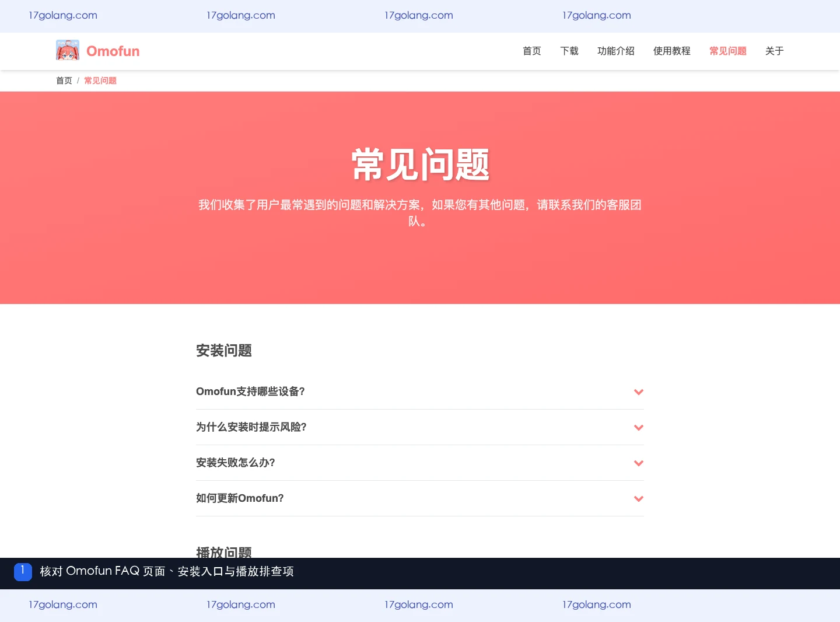Select the 使用教程 navigation item
This screenshot has height=622, width=840.
click(x=672, y=51)
